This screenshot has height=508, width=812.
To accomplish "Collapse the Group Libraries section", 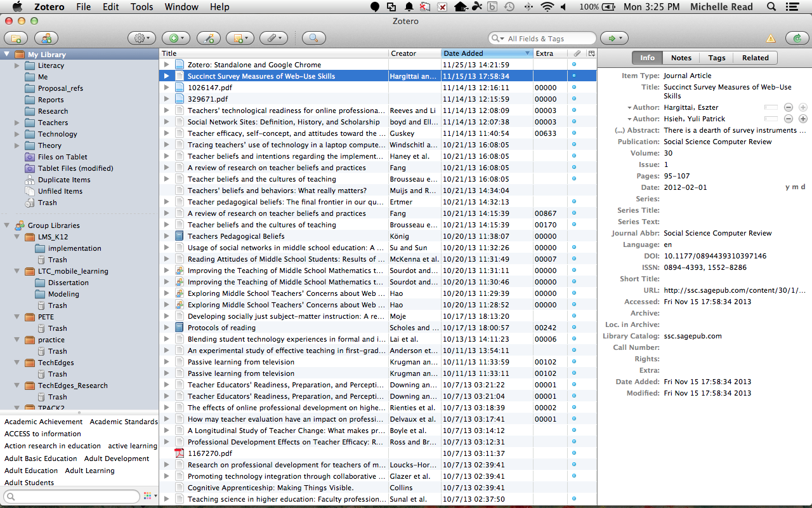I will 7,225.
